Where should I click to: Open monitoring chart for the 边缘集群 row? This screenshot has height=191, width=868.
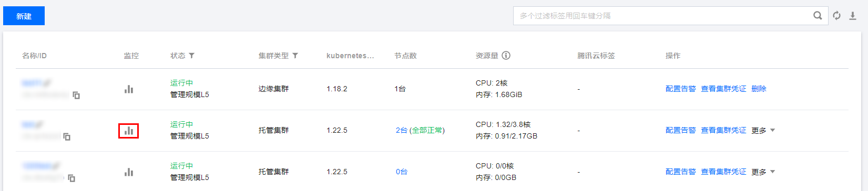pos(129,89)
